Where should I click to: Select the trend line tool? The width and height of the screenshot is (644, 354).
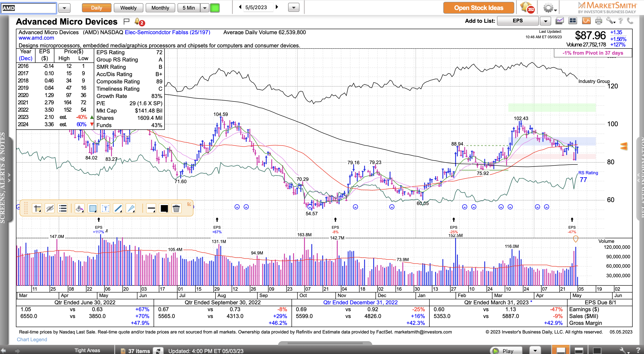click(118, 208)
